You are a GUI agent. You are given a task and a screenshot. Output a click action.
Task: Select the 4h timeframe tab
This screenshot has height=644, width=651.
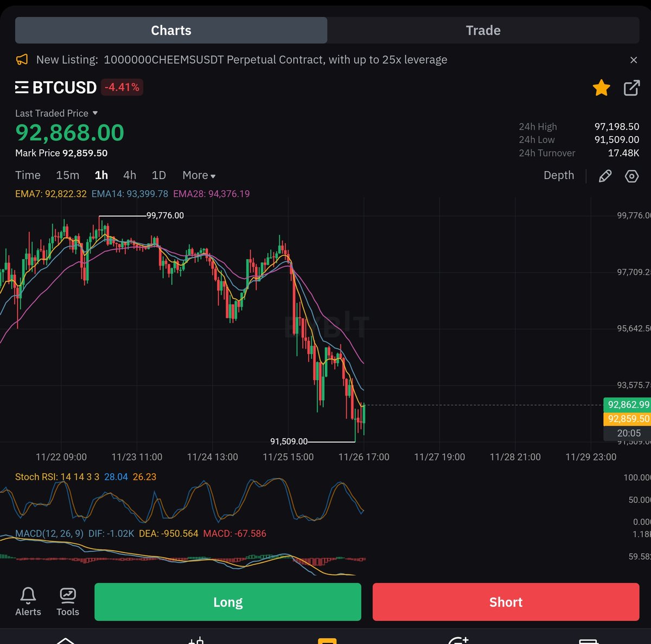coord(129,175)
